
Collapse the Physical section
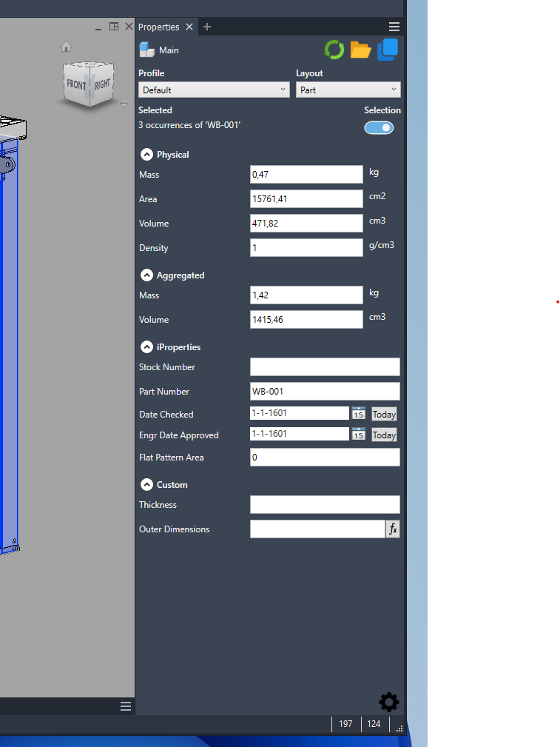(146, 154)
